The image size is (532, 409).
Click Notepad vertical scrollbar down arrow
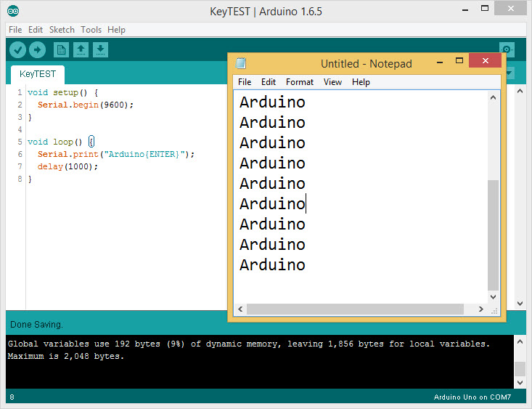coord(494,297)
